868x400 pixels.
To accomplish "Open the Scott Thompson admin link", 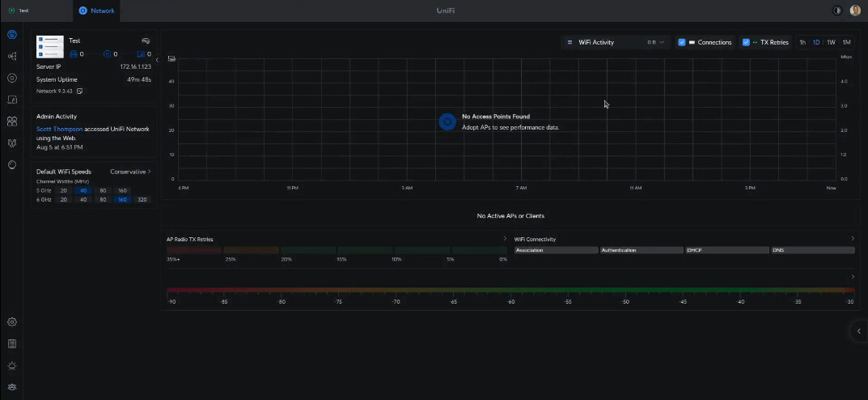I will (59, 129).
